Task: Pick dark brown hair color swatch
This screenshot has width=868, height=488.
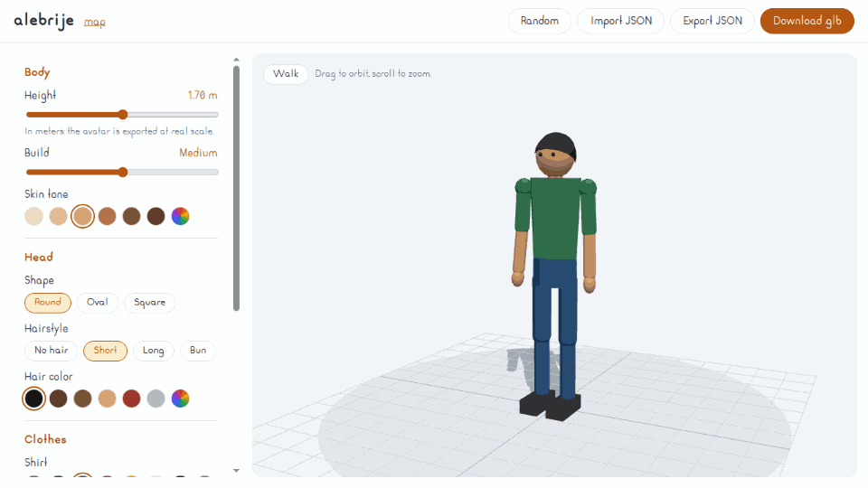Action: [58, 399]
